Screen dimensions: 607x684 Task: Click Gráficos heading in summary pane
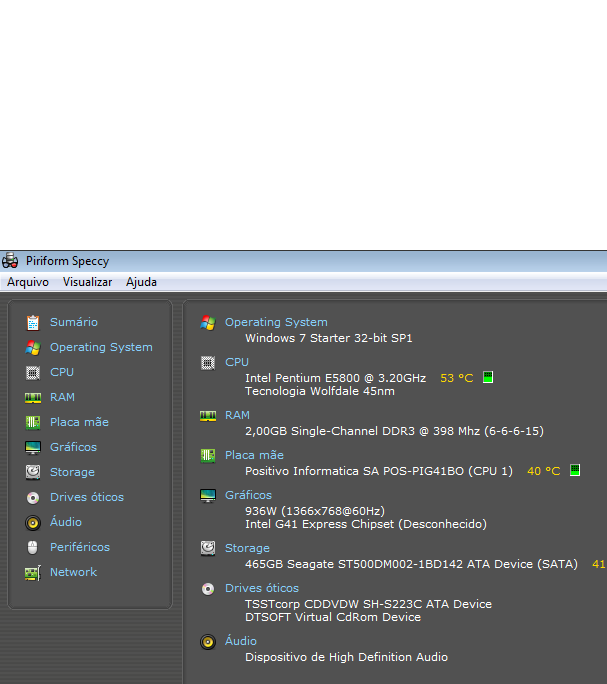click(x=248, y=495)
